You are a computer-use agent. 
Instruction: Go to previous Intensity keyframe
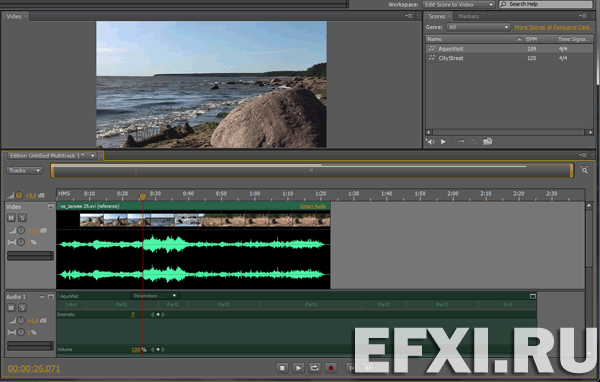(152, 315)
